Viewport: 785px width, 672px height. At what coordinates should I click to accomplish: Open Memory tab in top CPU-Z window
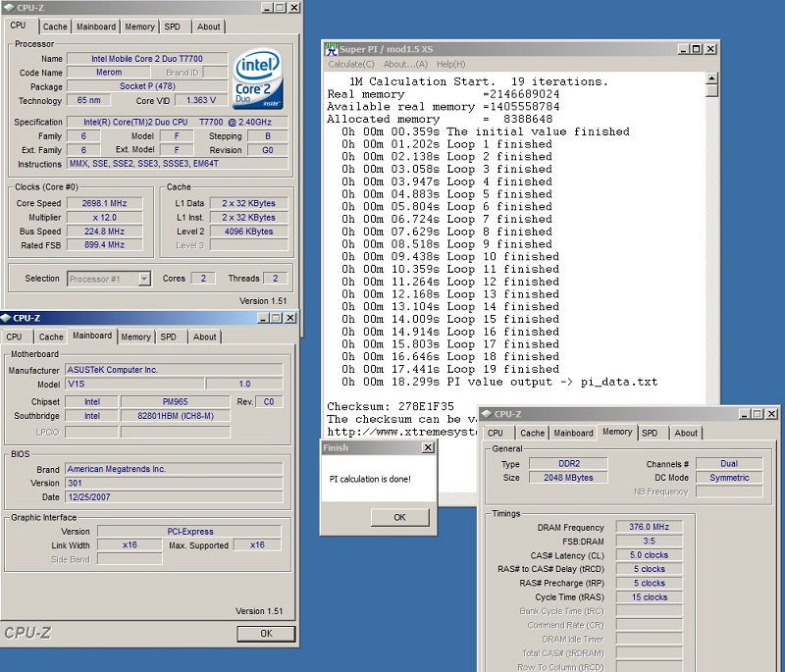pos(139,26)
